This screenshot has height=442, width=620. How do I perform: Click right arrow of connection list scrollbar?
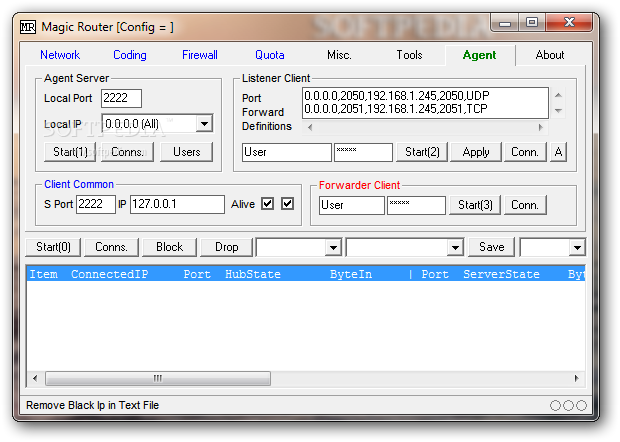pyautogui.click(x=577, y=378)
